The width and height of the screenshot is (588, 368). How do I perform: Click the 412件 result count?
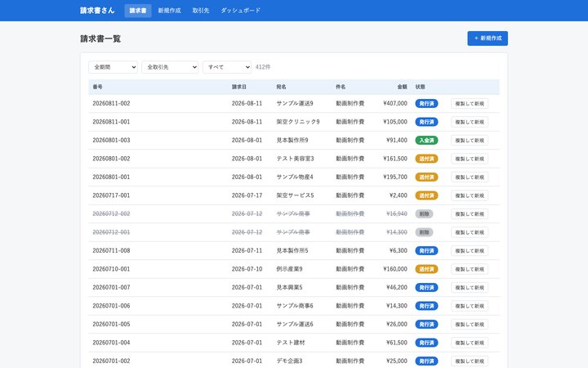pyautogui.click(x=263, y=67)
